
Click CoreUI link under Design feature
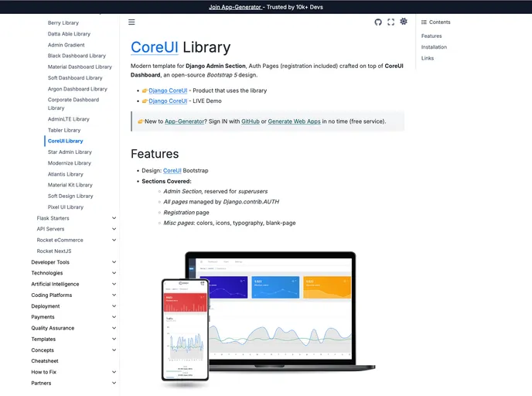172,170
